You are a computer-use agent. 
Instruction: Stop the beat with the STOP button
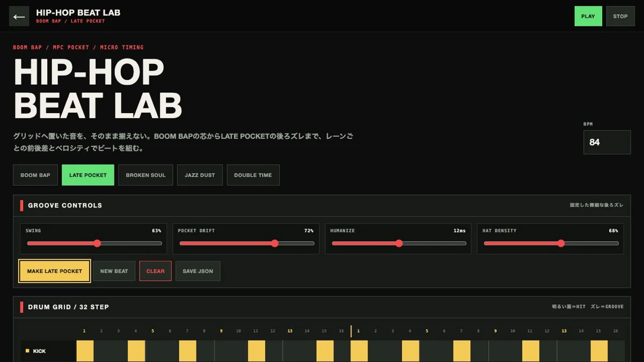[x=620, y=16]
